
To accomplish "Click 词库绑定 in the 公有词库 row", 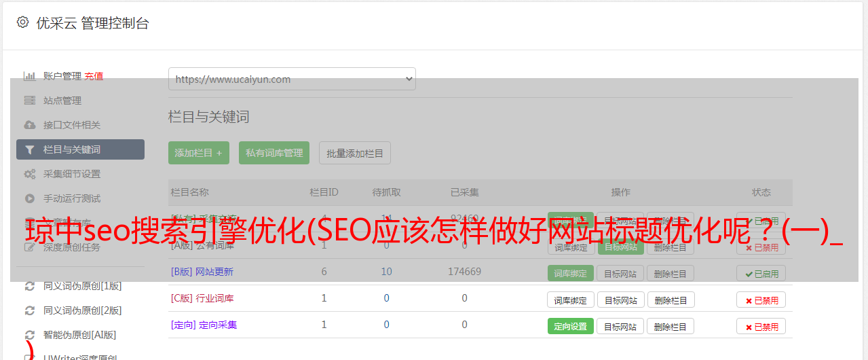I will pyautogui.click(x=571, y=247).
